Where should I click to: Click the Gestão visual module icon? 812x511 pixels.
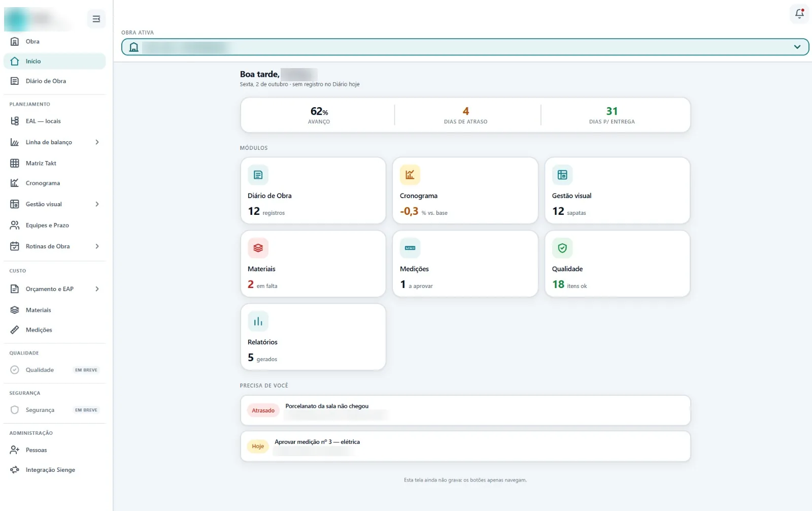(x=562, y=175)
